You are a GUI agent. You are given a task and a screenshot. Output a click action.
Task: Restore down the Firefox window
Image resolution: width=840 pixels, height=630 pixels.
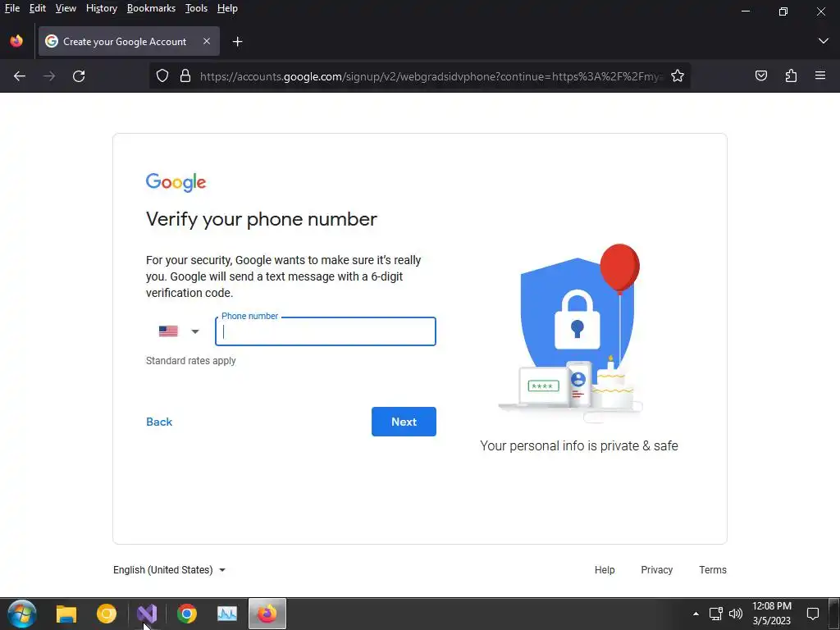(783, 11)
